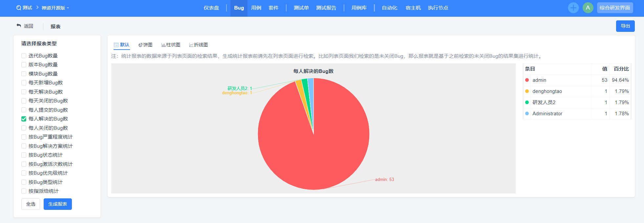Open the 执行节点 menu
This screenshot has width=644, height=223.
438,8
